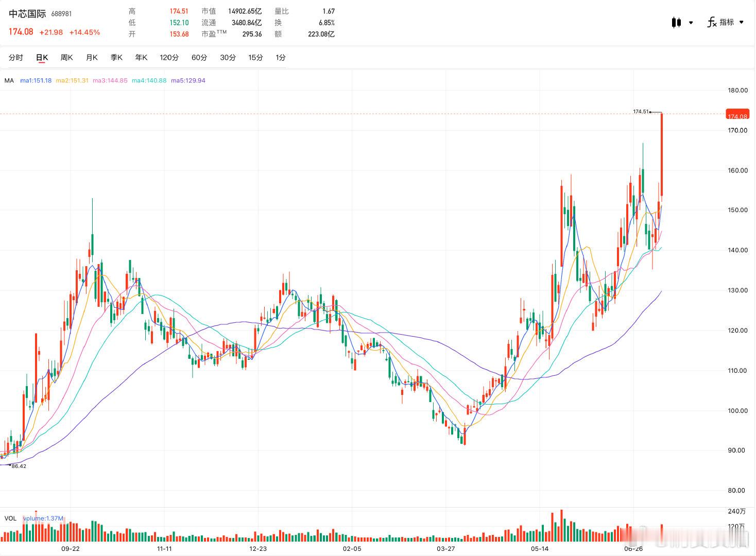Click the 86.42 low marker on chart
Image resolution: width=756 pixels, height=556 pixels.
(19, 466)
